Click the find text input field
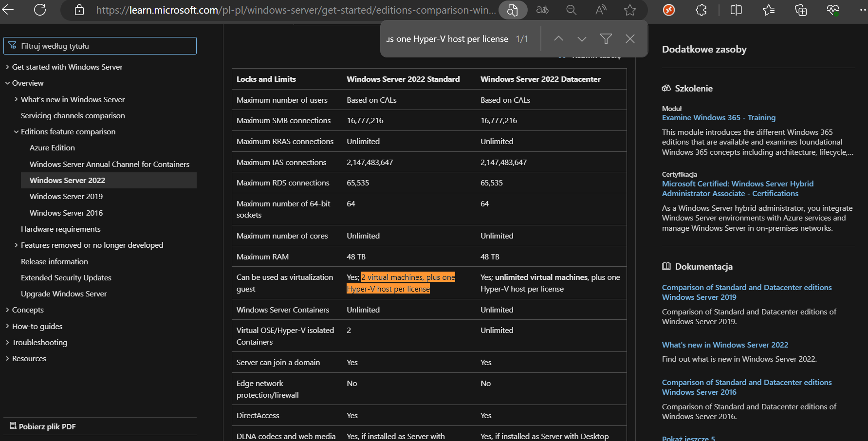 tap(447, 39)
